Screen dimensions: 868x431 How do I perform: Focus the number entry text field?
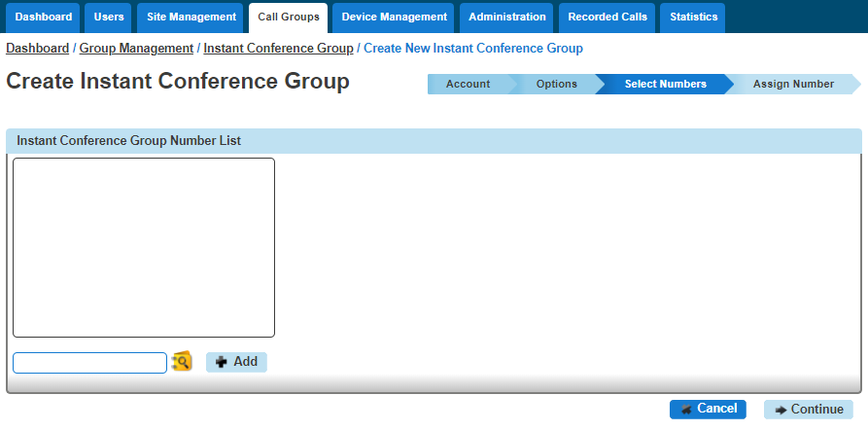click(x=89, y=363)
